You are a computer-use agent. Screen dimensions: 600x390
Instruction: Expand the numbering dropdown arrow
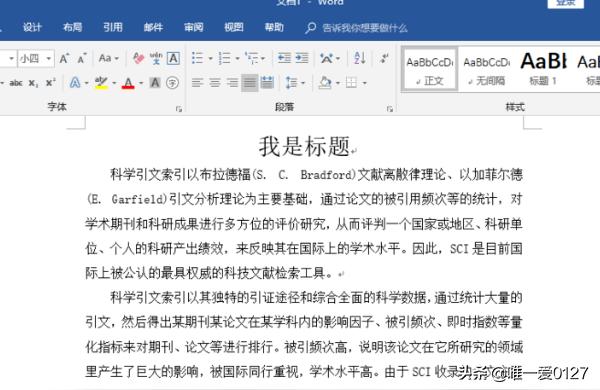pyautogui.click(x=237, y=59)
